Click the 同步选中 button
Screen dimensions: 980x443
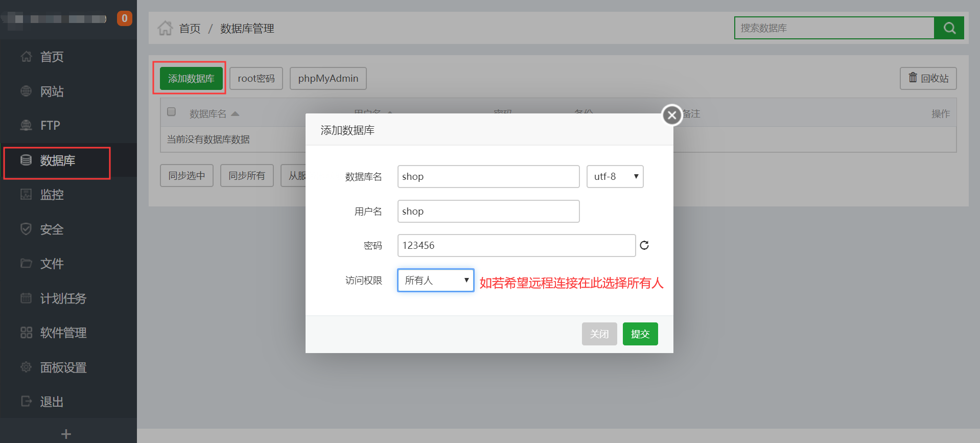coord(186,175)
